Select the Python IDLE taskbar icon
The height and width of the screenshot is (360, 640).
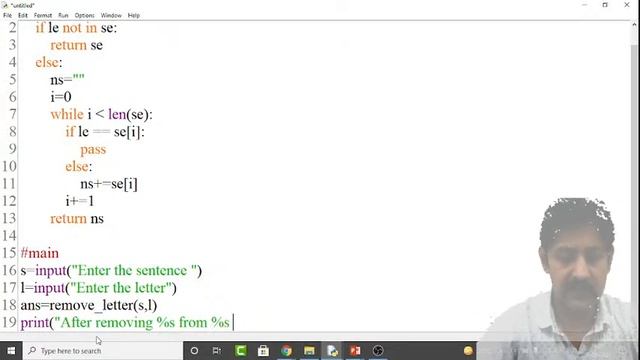tap(332, 351)
